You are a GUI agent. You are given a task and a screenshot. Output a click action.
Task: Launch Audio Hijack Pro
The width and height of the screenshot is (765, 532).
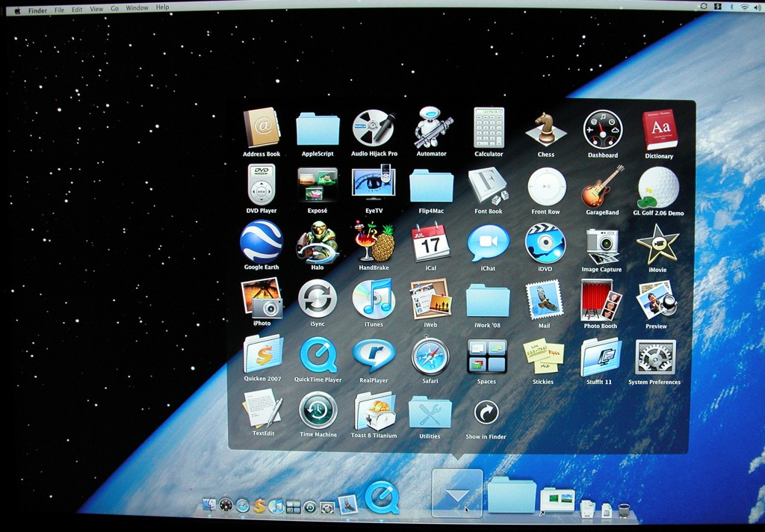[374, 129]
